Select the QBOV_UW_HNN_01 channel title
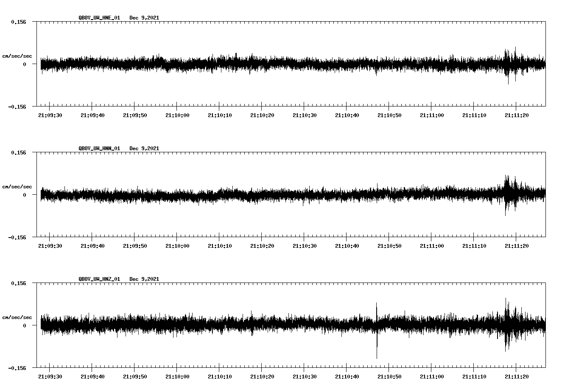Viewport: 576px width, 392px height. [99, 148]
